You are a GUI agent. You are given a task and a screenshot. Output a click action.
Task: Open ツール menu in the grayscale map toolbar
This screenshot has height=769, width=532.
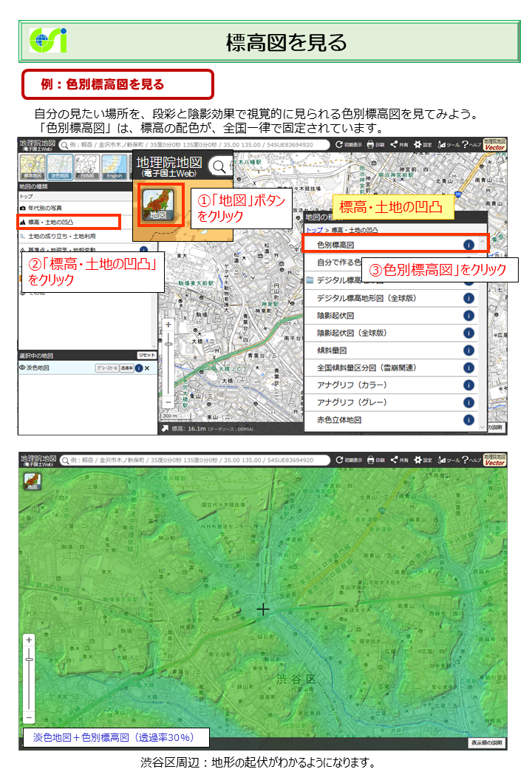pyautogui.click(x=449, y=145)
